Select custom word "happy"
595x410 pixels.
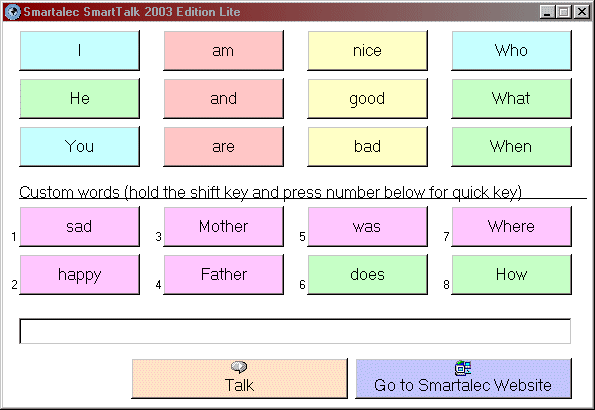79,274
